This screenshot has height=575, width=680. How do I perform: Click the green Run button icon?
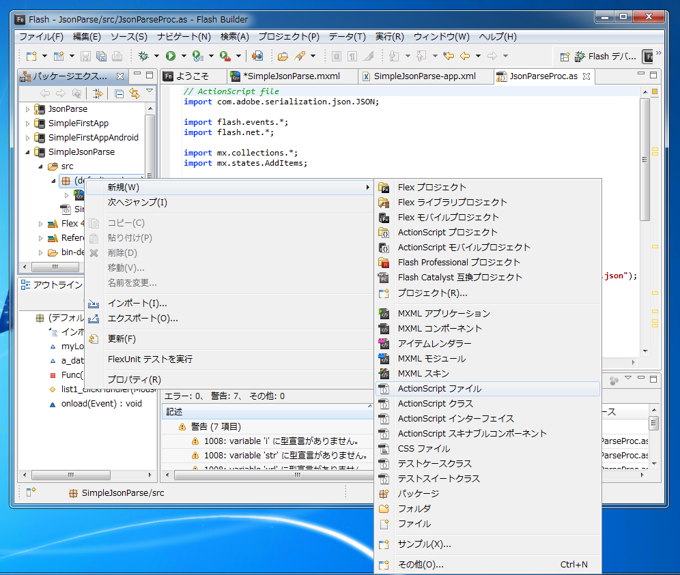170,56
